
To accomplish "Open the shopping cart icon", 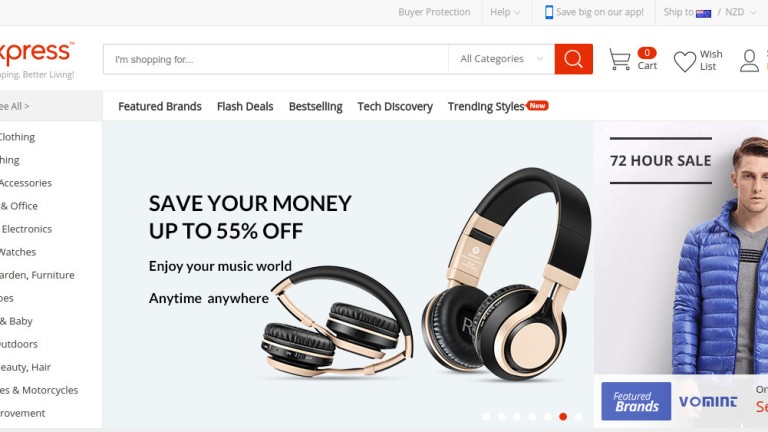I will (x=619, y=59).
